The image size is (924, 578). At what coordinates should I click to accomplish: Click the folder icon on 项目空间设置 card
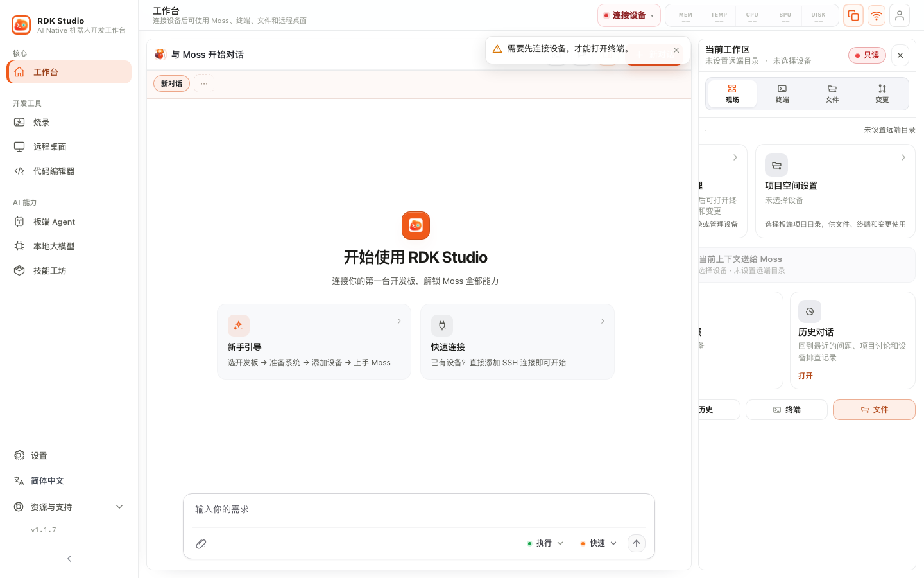776,165
